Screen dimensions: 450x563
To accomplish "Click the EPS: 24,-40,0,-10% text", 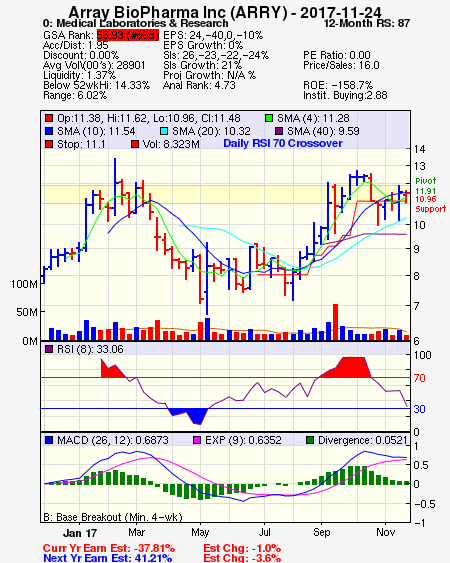I will 213,35.
